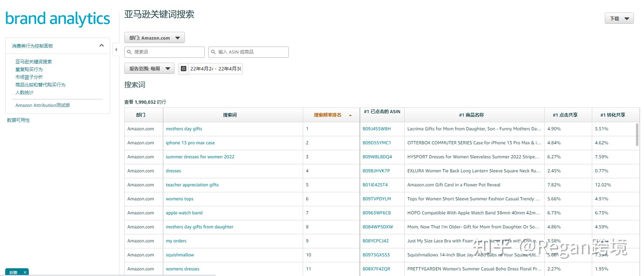Viewport: 644px width, 276px height.
Task: Open ASIN B09W8L8DQ4
Action: click(377, 157)
